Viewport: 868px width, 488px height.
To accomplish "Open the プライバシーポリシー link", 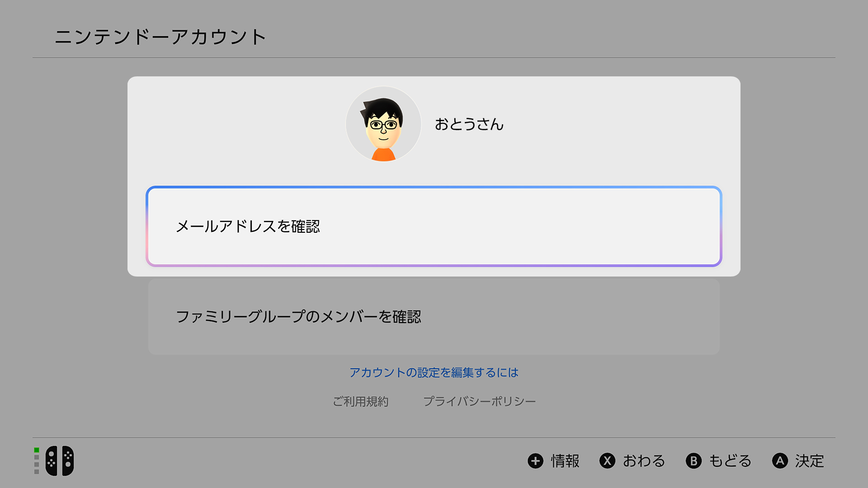I will [480, 401].
